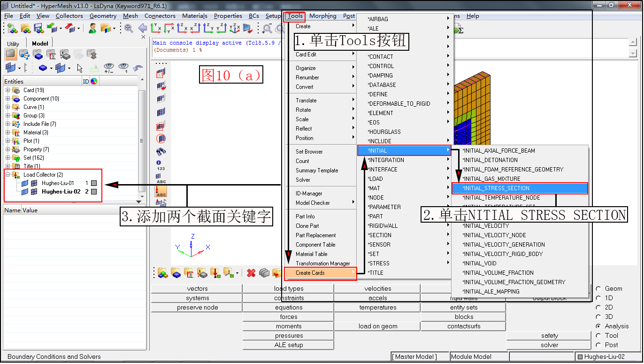This screenshot has width=644, height=364.
Task: Open the Morphing menu
Action: (323, 15)
